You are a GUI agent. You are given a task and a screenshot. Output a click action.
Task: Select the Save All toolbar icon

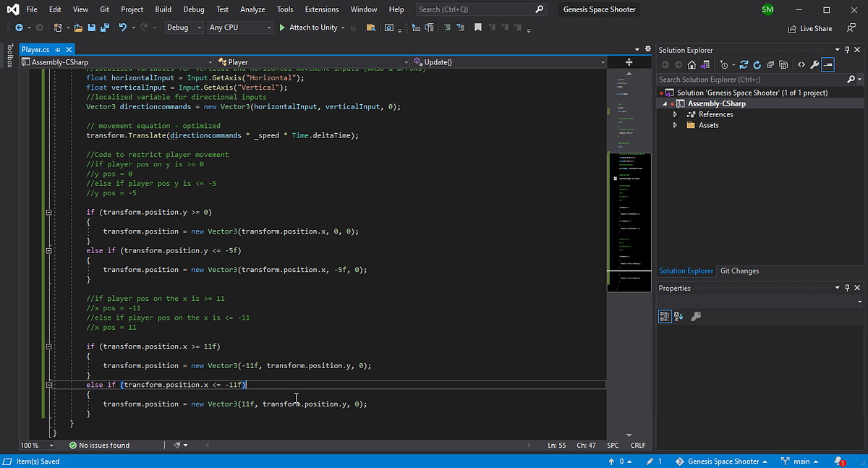coord(103,27)
